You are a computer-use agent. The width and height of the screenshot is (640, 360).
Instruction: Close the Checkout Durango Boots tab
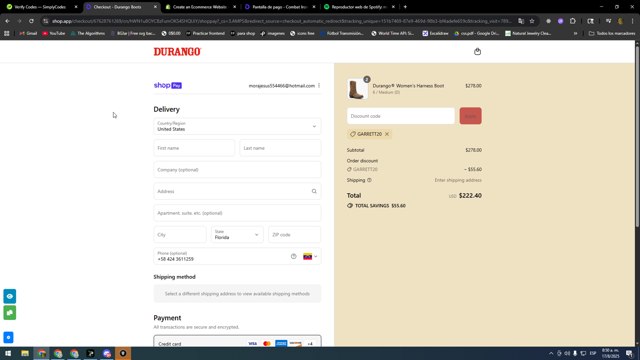[x=155, y=7]
